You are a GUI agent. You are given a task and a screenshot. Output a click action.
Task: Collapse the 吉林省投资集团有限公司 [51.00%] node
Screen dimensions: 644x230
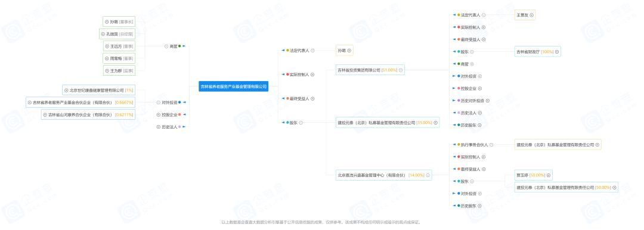tap(401, 70)
